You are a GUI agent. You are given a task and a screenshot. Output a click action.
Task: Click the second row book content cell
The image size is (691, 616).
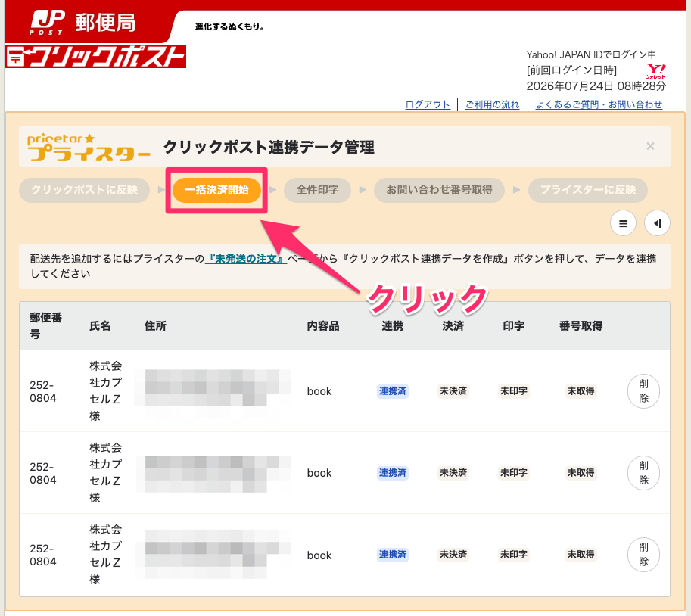tap(319, 473)
